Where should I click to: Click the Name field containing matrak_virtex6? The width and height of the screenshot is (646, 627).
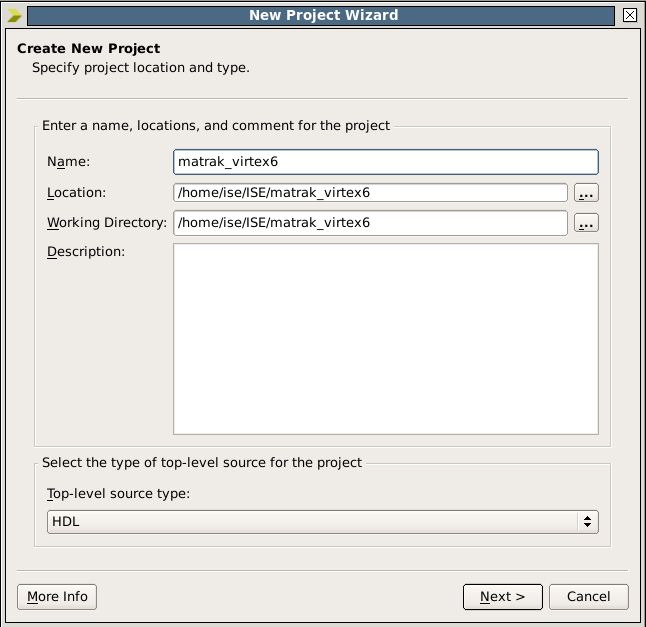(385, 162)
